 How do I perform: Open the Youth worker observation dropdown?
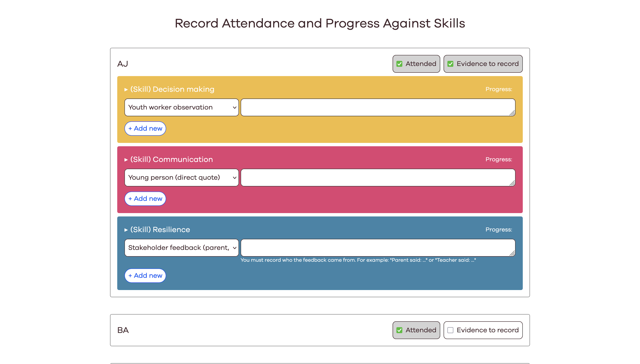(x=181, y=107)
